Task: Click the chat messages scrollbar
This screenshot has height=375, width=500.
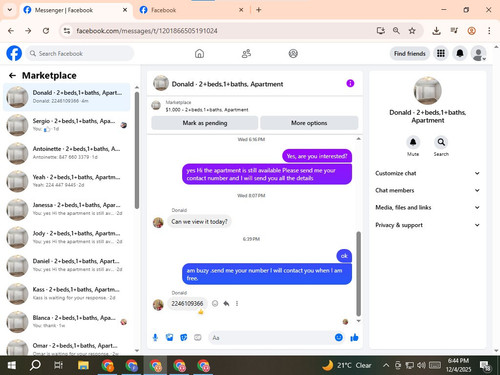Action: click(x=359, y=273)
